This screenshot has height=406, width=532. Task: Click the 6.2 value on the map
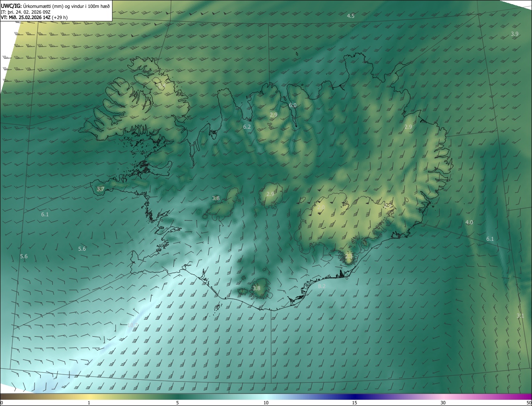click(247, 127)
